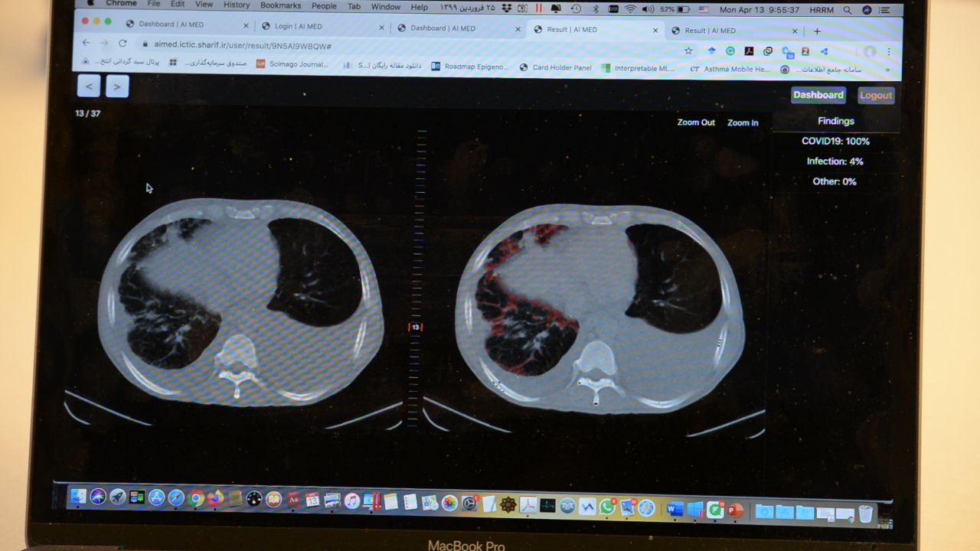Click Zoom Out on the scan
980x551 pixels.
coord(696,122)
